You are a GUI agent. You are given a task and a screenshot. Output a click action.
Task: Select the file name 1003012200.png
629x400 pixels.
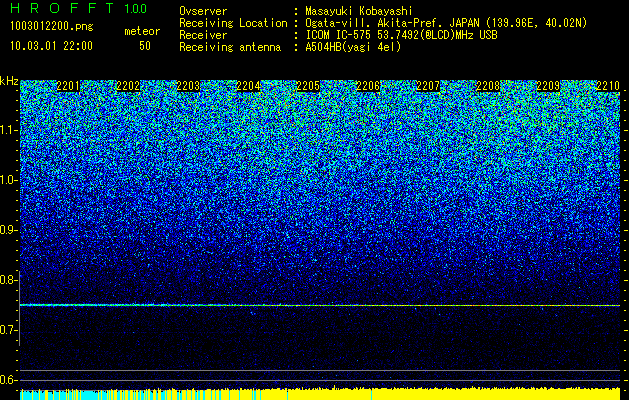click(x=52, y=27)
